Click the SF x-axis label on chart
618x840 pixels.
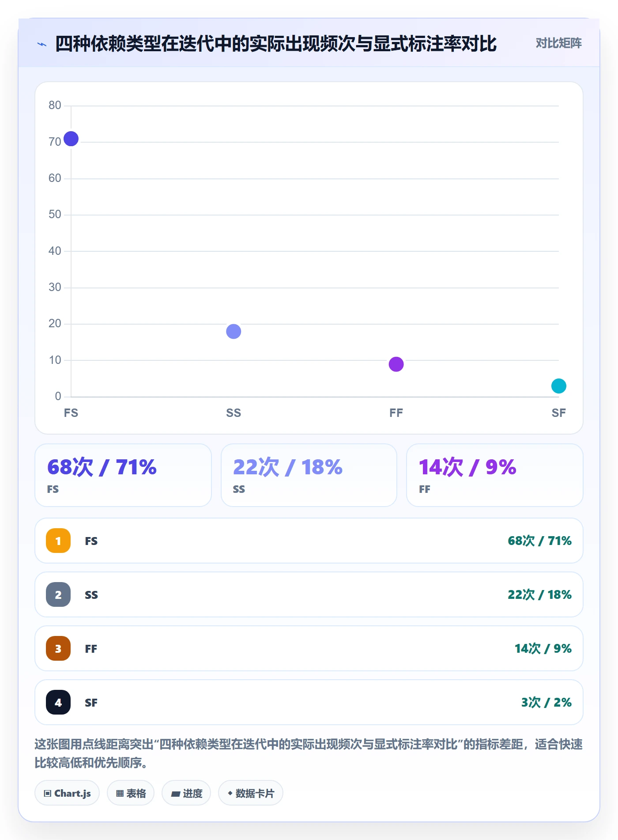pos(559,413)
